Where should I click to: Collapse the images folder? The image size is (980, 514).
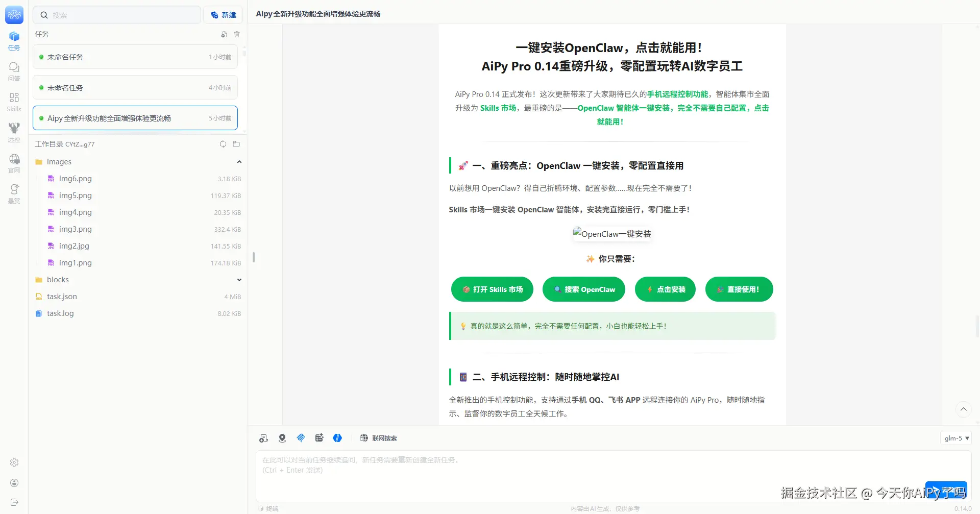[239, 162]
